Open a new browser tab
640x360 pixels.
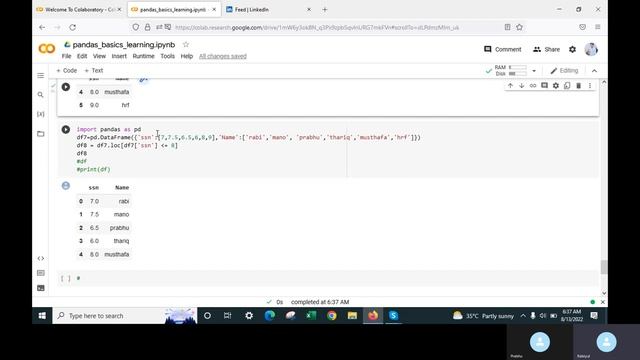point(325,9)
